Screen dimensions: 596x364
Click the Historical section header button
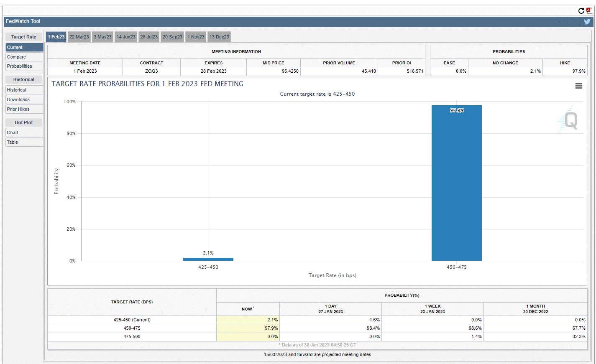pos(24,79)
